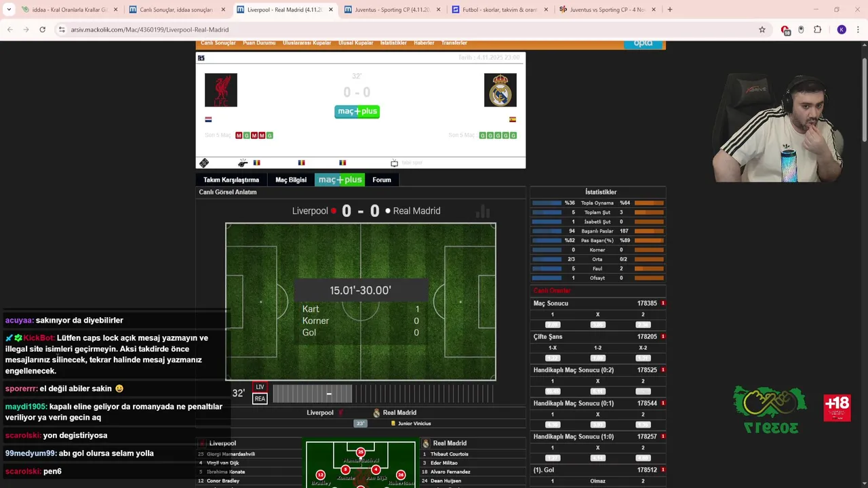Screen dimensions: 868x488
Task: Switch to Juventus vs Sporting CP tab
Action: click(x=607, y=10)
